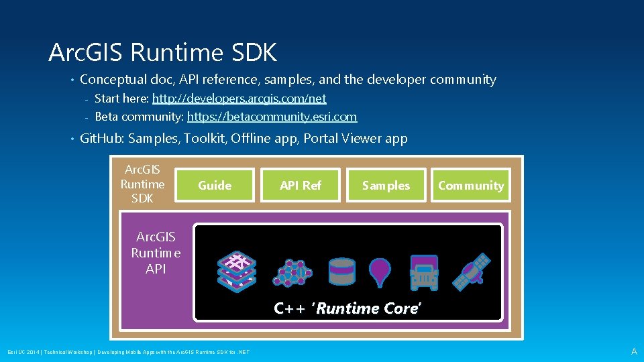Click the green Samples box

point(386,185)
